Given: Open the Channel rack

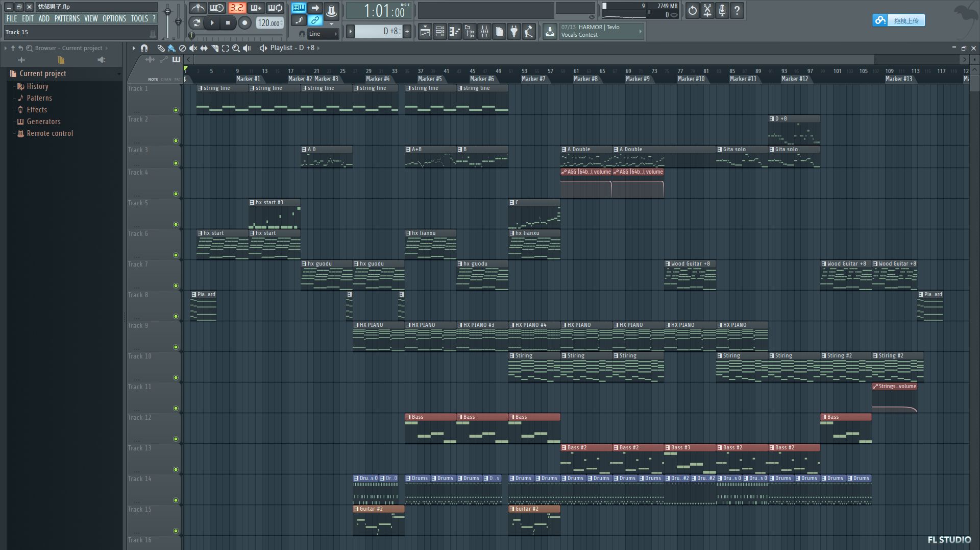Looking at the screenshot, I should pyautogui.click(x=439, y=32).
